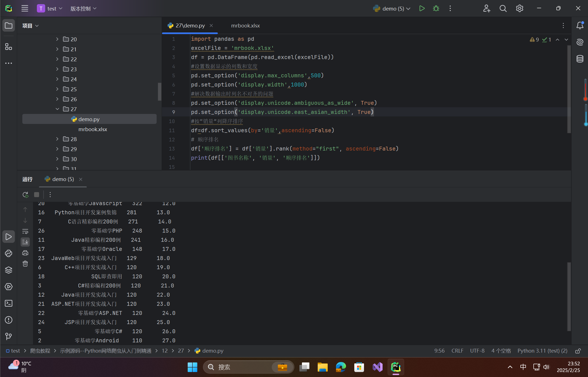Click 9:56 caret position in status bar
The image size is (588, 377).
(x=439, y=351)
